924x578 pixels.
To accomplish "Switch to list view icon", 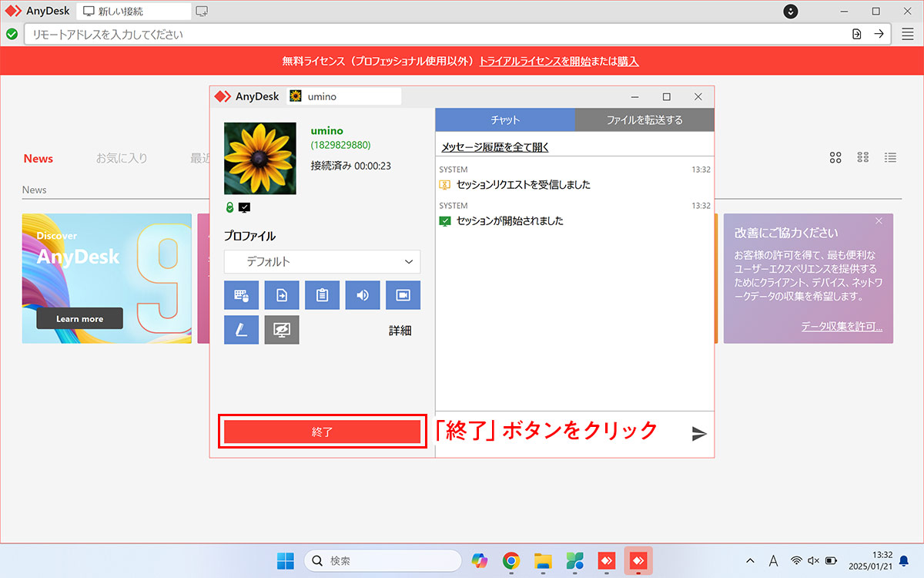I will (891, 157).
